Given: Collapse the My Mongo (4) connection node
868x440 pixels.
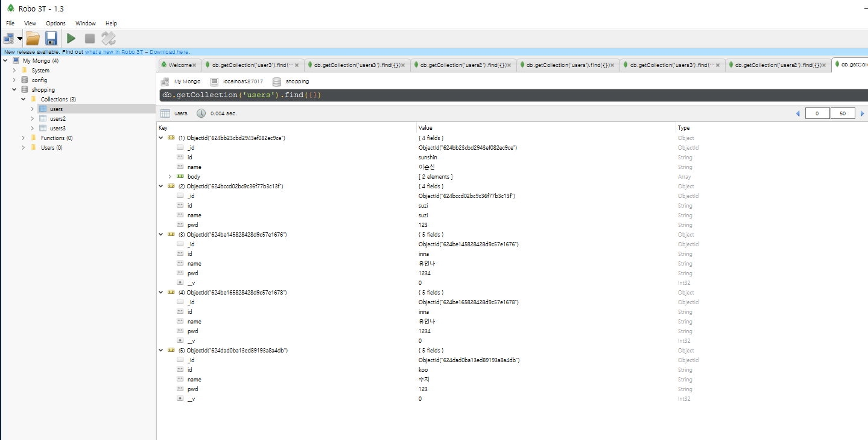Looking at the screenshot, I should [x=6, y=61].
